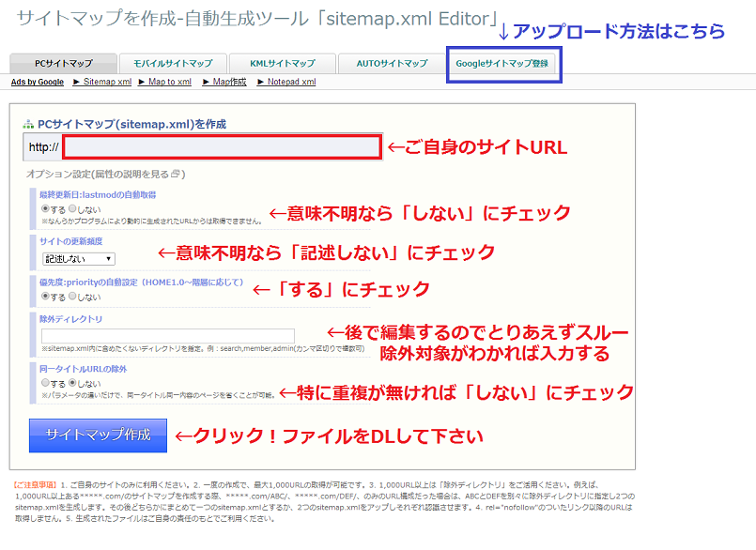Click the sitemap icon beside PCサイトマップ作成 heading

point(27,123)
